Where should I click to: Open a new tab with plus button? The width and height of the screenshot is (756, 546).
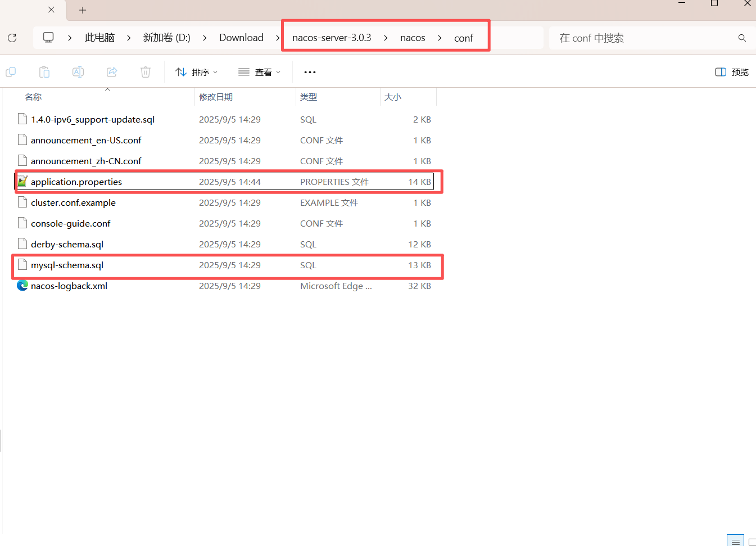point(83,10)
